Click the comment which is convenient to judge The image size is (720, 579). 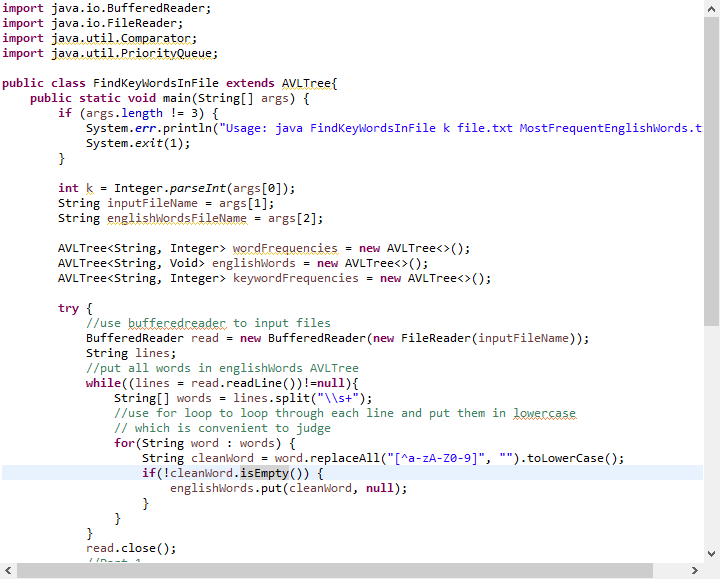click(222, 428)
